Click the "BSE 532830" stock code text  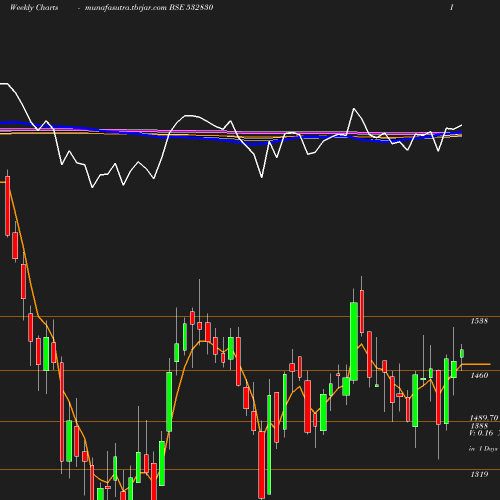coord(191,8)
